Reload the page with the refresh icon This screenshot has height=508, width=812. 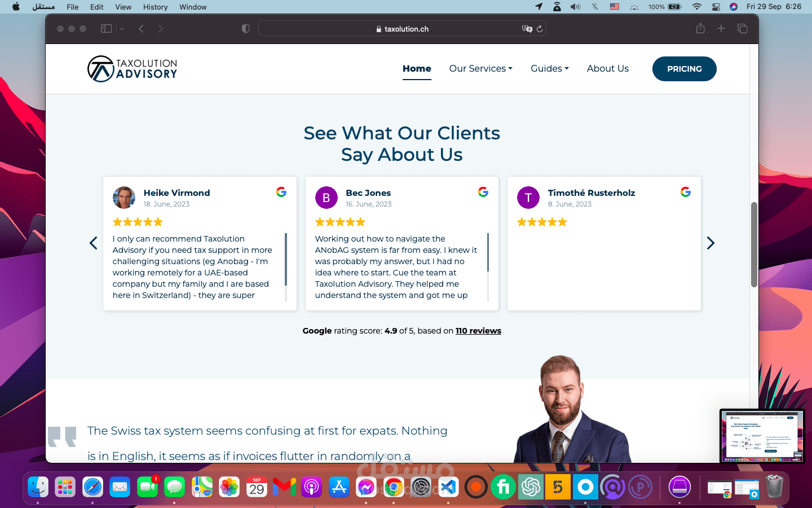(540, 29)
